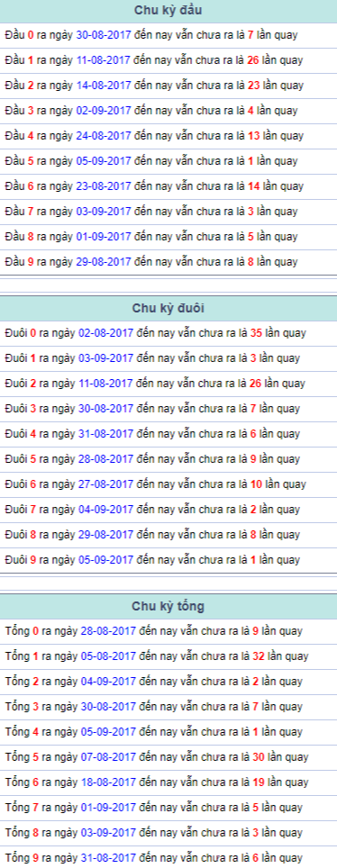Select the 'Đầu 6 ra ngày 23-08-2017' row
Viewport: 337px width, 868px height.
pyautogui.click(x=168, y=186)
